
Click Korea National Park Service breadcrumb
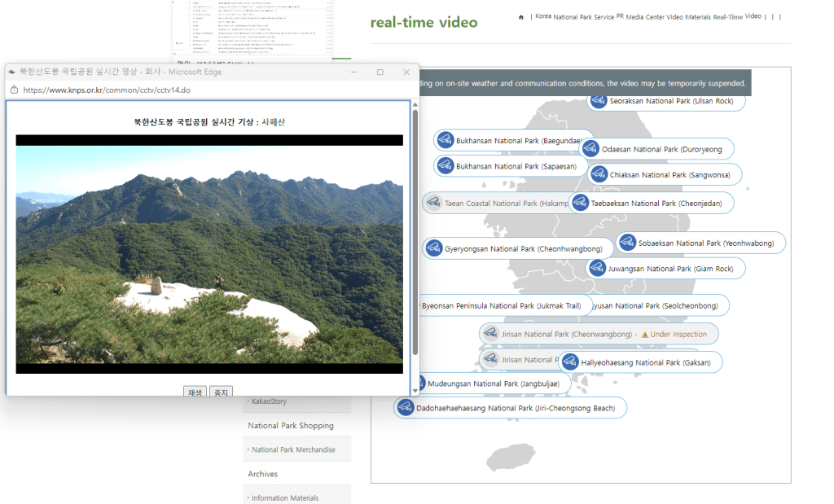(574, 16)
